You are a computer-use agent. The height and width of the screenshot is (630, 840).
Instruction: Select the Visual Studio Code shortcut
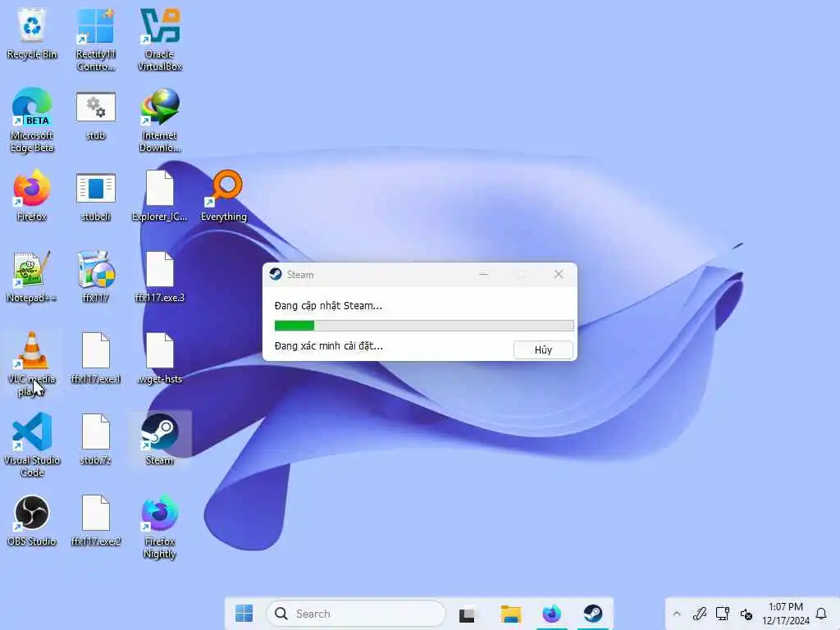click(32, 445)
